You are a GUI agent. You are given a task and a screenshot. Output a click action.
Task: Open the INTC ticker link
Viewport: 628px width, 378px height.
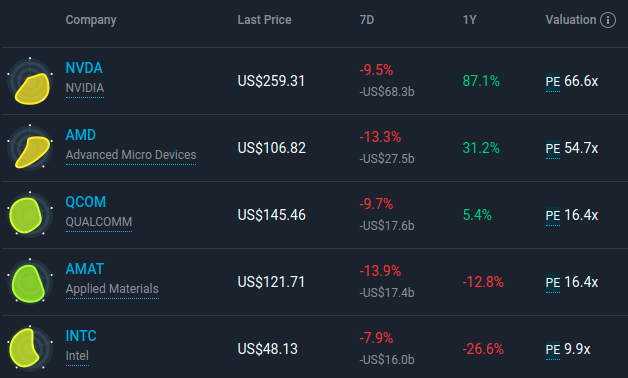(81, 336)
